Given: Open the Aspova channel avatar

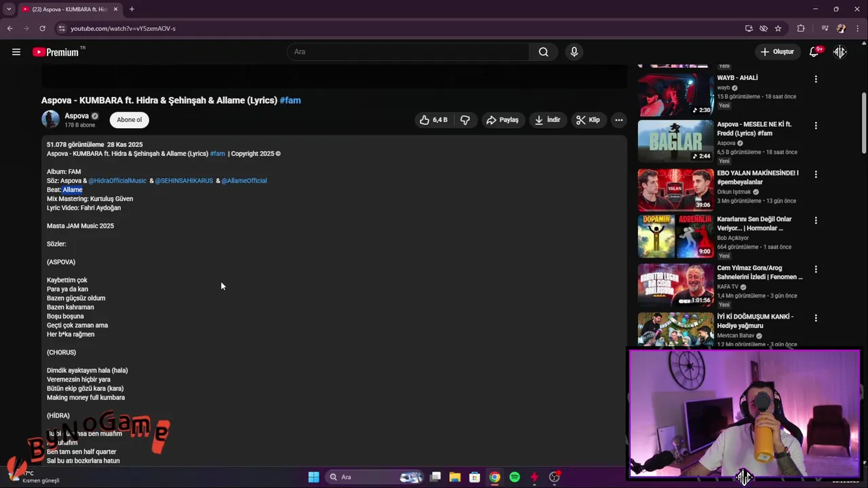Looking at the screenshot, I should click(x=50, y=120).
